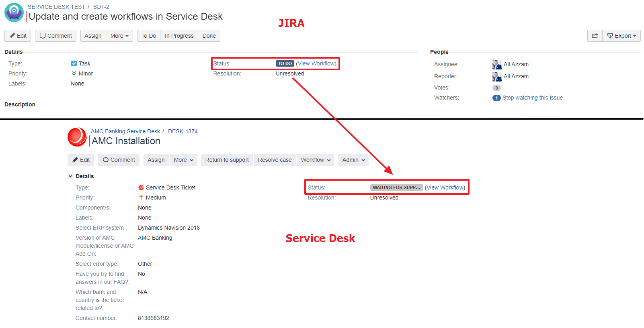Screen dimensions: 644x328
Task: Click the Assignee Ali Azzam avatar
Action: point(497,64)
